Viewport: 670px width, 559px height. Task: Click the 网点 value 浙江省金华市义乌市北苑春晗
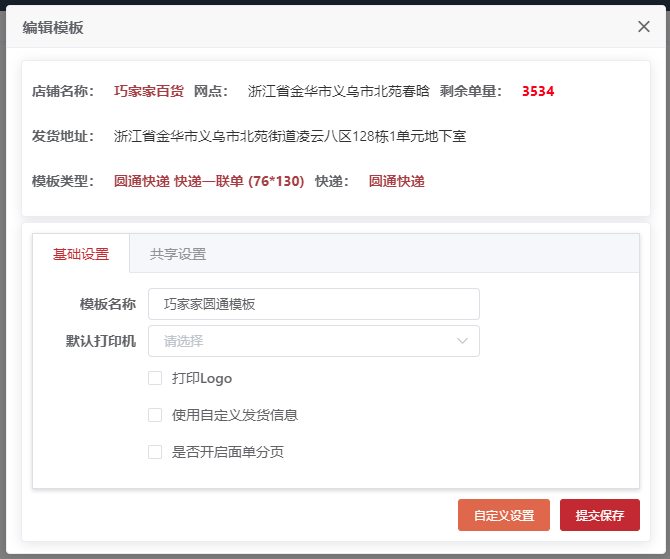339,91
